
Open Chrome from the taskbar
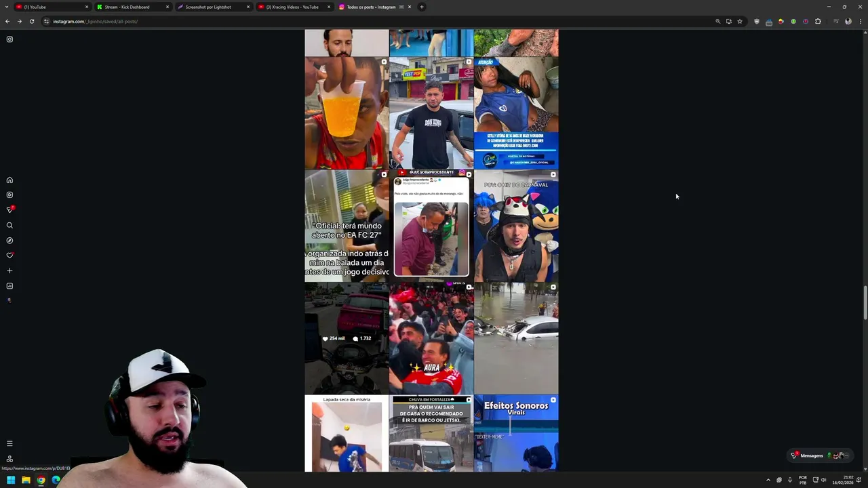(41, 480)
